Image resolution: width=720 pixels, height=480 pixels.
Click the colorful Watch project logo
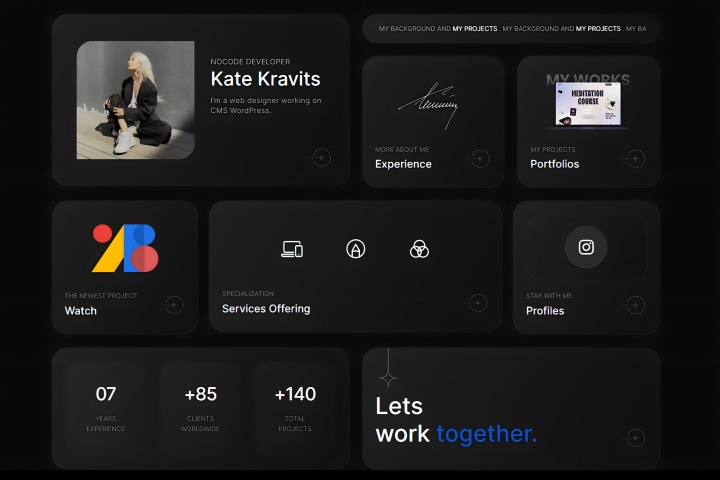125,248
